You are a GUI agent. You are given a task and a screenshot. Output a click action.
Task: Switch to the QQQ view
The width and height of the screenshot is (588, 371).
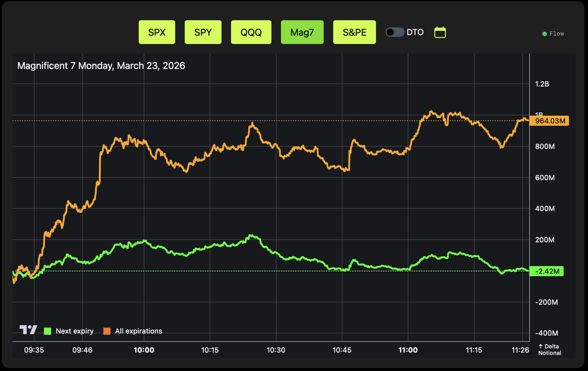coord(251,32)
